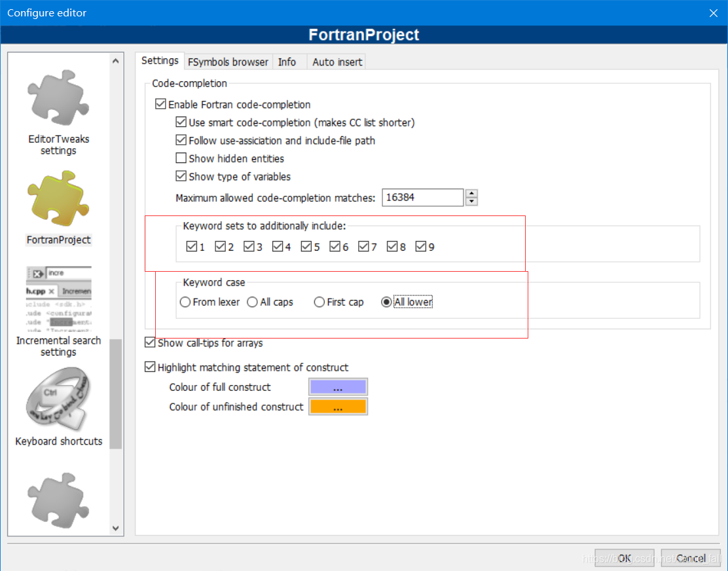728x571 pixels.
Task: Decrease maximum matches with down arrow
Action: click(471, 201)
